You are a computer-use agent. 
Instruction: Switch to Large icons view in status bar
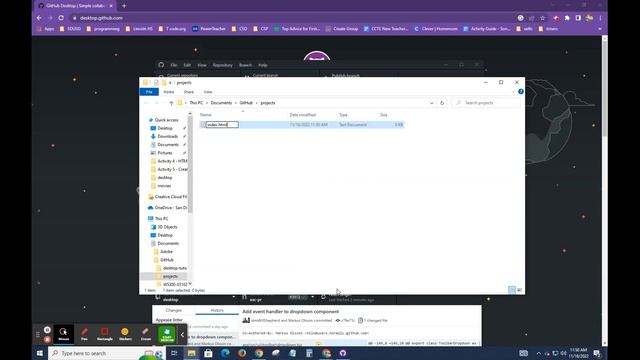(x=520, y=290)
